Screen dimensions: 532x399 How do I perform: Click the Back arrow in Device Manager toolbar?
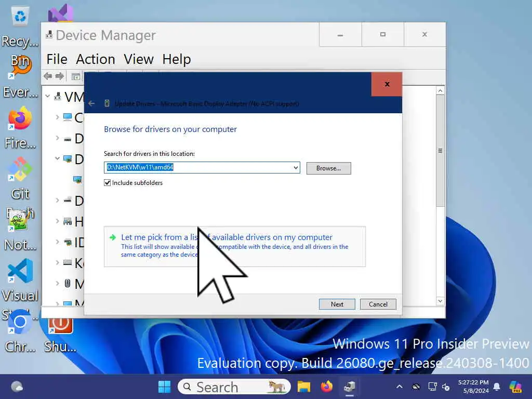(x=48, y=76)
